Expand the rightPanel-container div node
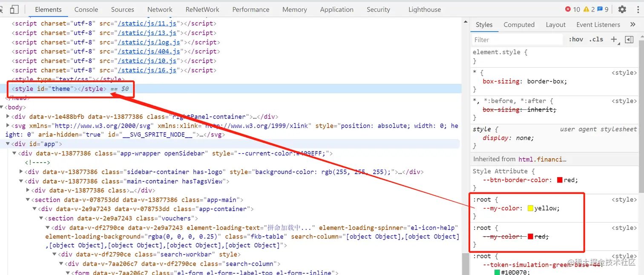This screenshot has height=275, width=644. click(8, 116)
